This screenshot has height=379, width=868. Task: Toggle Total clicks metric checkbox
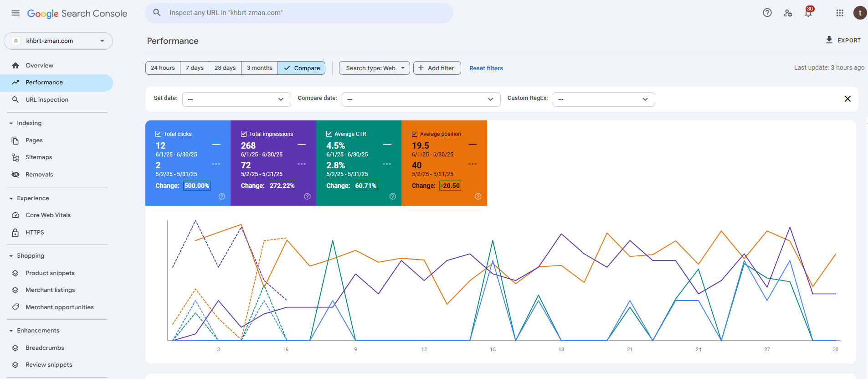pyautogui.click(x=159, y=134)
